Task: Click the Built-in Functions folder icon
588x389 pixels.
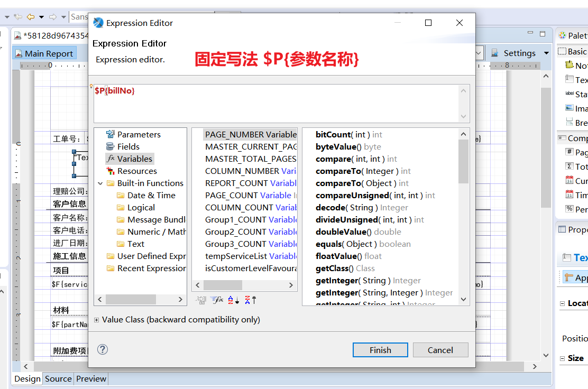Action: point(110,183)
